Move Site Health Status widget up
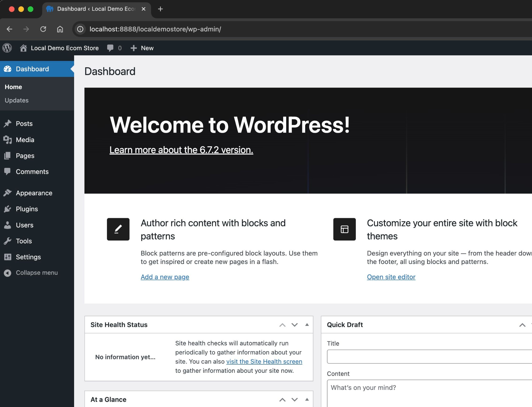532x407 pixels. (282, 325)
